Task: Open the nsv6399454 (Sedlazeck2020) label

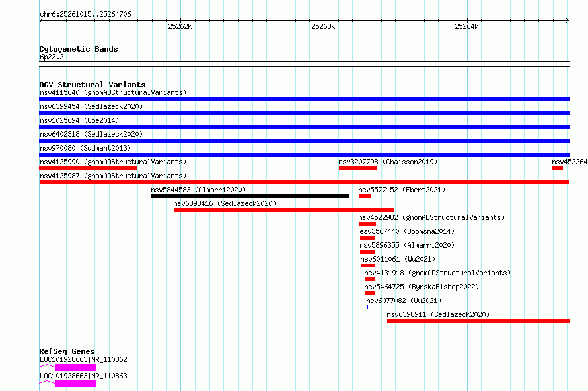Action: coord(91,106)
